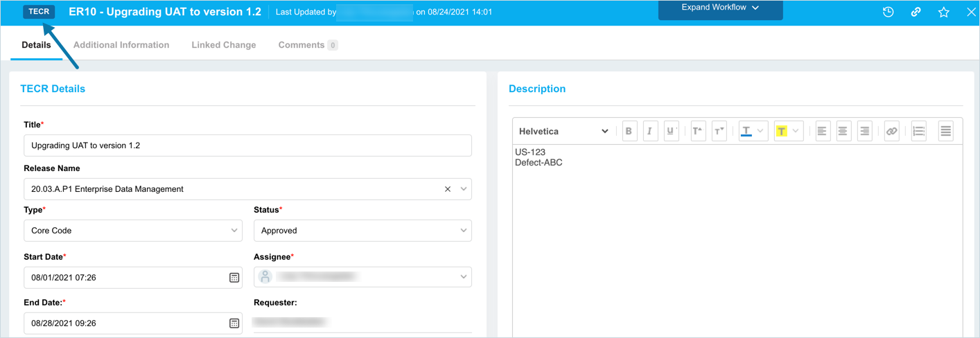Viewport: 980px width, 338px height.
Task: Increase the description font size
Action: point(698,132)
